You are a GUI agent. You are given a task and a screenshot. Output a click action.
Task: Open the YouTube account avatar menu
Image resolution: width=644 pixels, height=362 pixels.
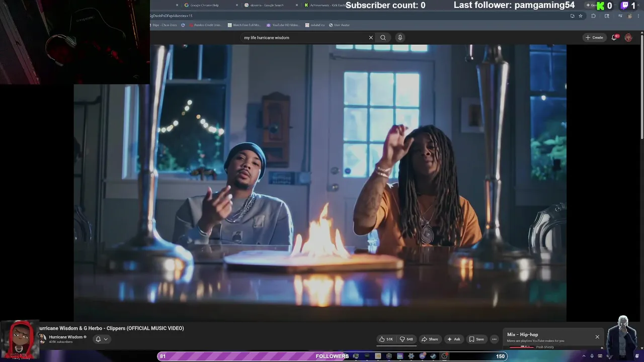pyautogui.click(x=628, y=37)
